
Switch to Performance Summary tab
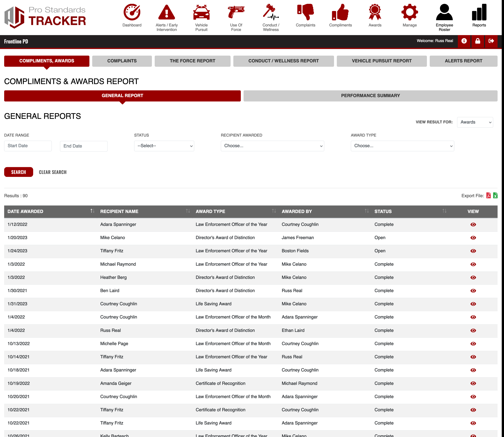370,96
